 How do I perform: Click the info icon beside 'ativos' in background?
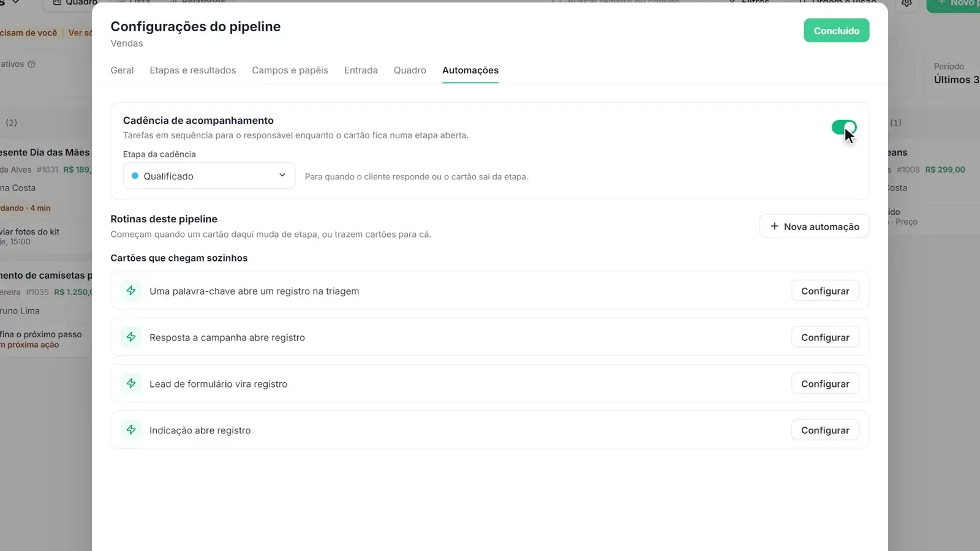(x=32, y=64)
